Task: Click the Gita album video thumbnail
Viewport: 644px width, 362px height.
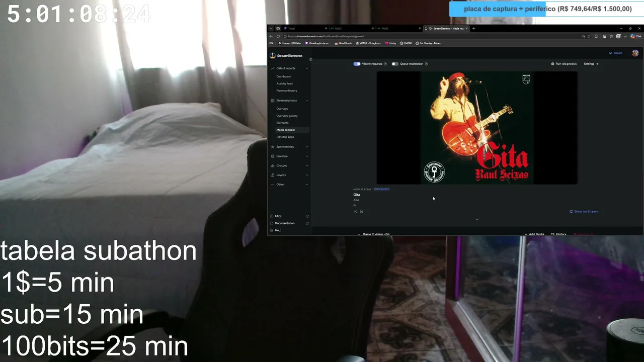Action: tap(477, 128)
